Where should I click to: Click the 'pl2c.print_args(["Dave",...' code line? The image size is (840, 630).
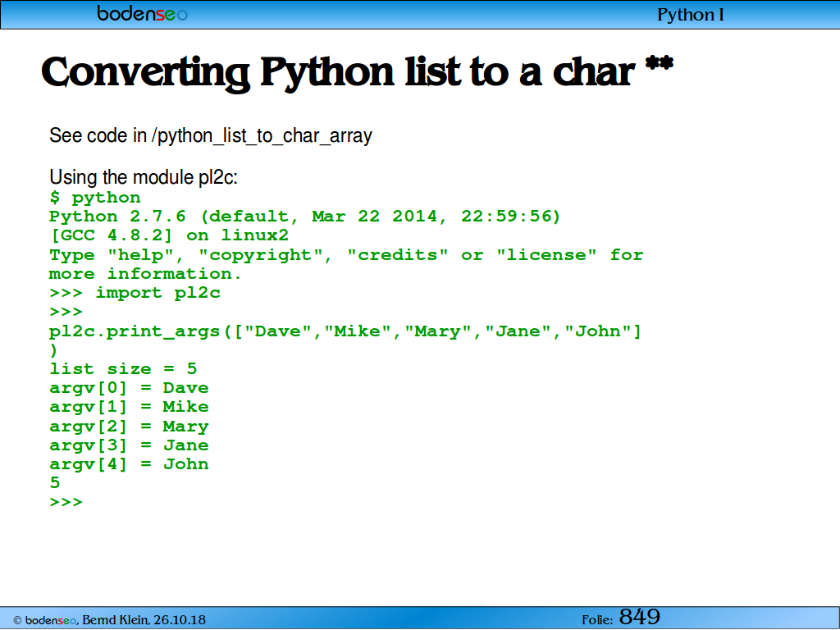point(345,331)
